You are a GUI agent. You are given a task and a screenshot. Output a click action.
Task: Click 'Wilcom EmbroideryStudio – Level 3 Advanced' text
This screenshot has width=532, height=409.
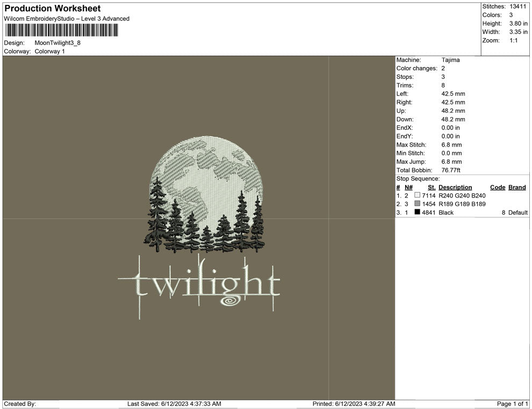tap(67, 19)
